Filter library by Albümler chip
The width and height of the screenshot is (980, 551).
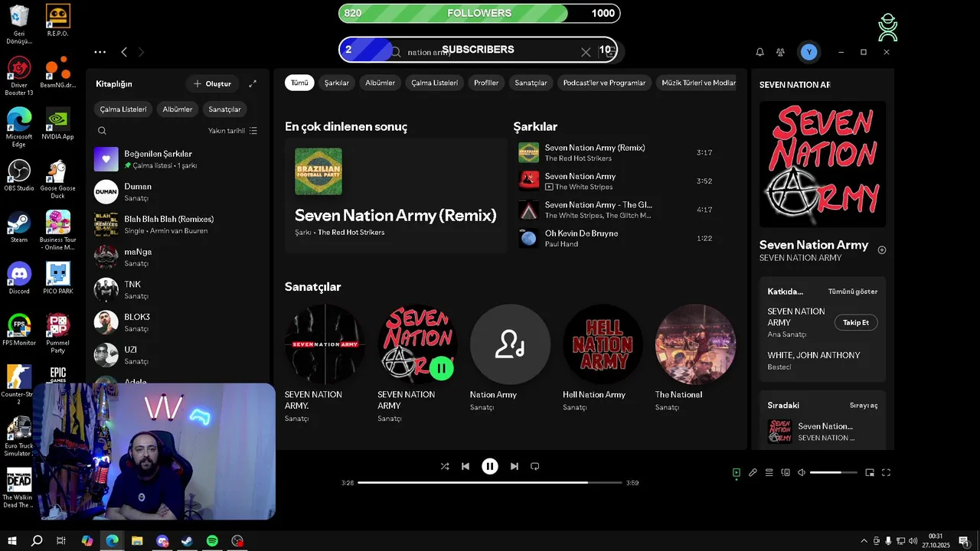pyautogui.click(x=178, y=109)
